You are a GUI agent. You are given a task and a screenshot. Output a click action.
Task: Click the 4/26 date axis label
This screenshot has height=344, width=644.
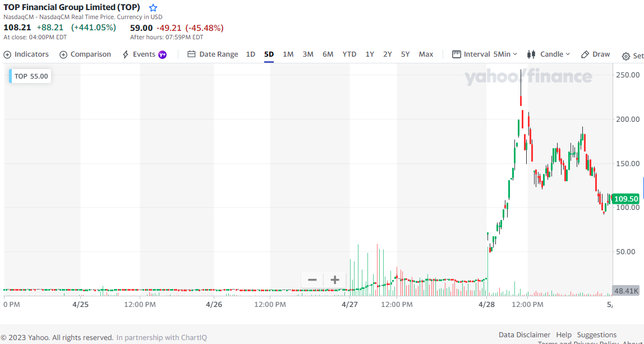click(x=214, y=305)
